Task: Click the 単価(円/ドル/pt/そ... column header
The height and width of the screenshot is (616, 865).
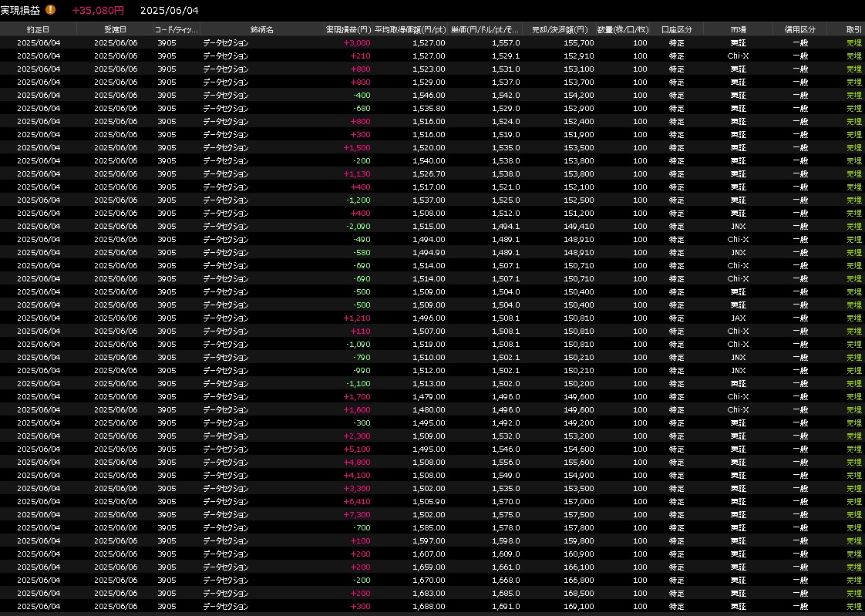Action: (x=485, y=29)
